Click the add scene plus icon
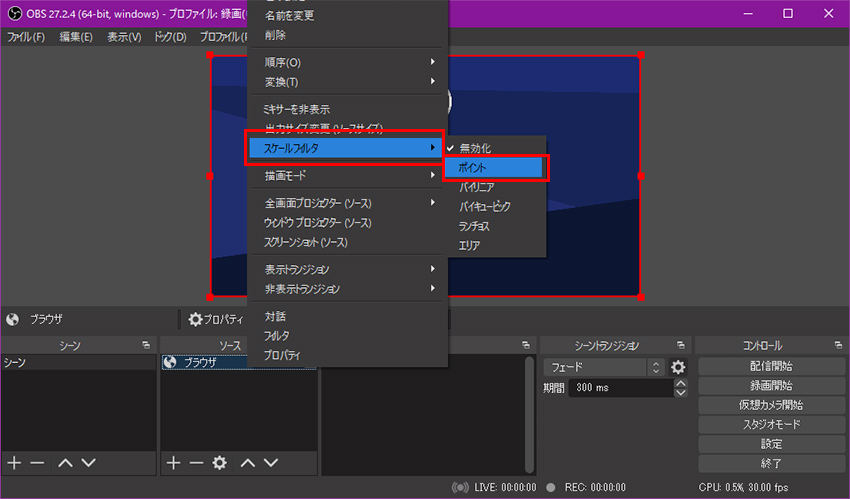850x499 pixels. coord(14,463)
